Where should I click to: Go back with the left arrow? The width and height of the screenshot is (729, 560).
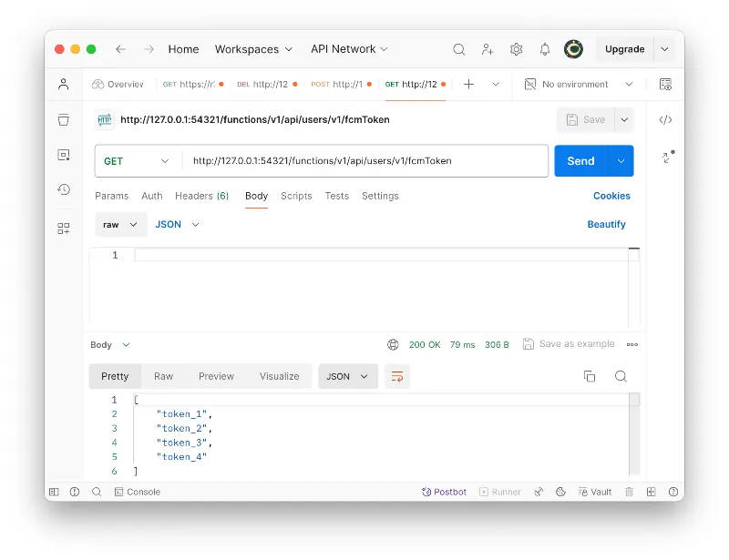(120, 49)
